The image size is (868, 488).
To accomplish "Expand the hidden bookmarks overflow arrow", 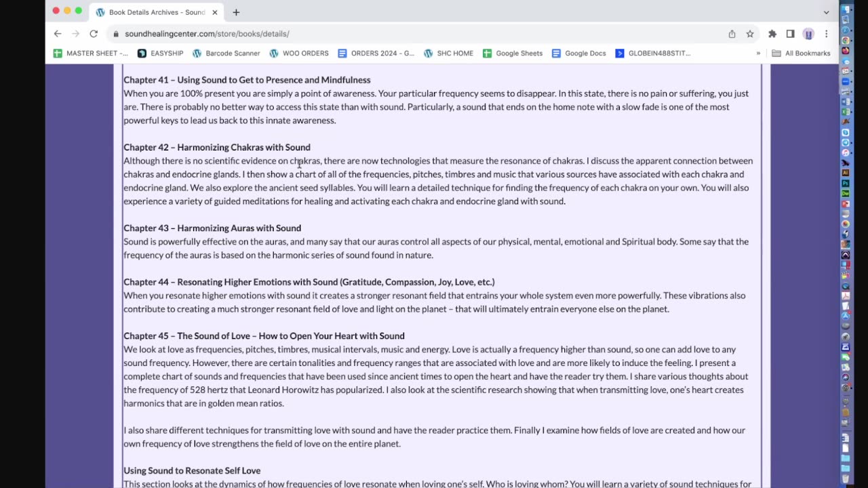I will (758, 54).
